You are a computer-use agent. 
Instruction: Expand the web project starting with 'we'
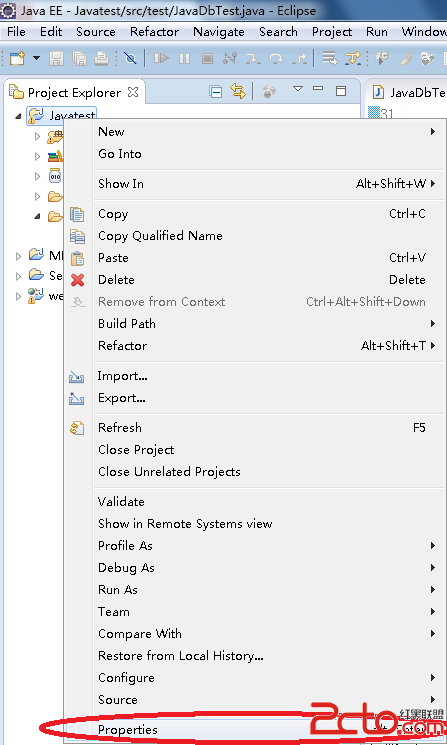point(19,296)
